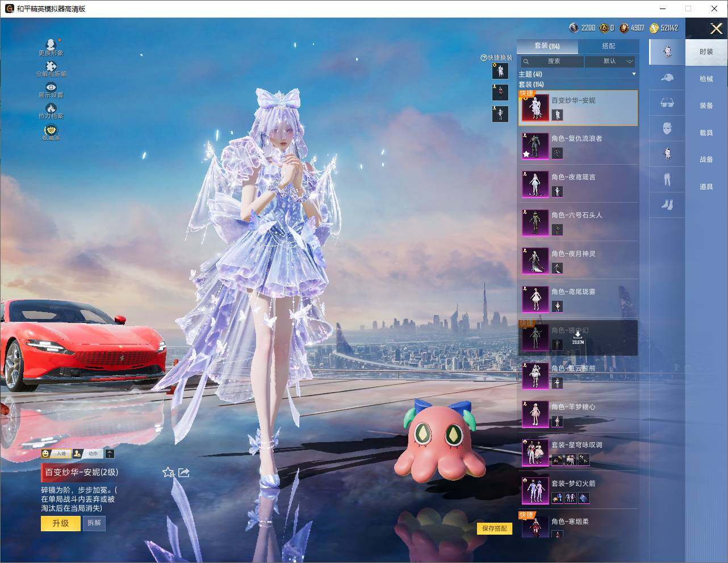Click sub-item icon under 角色-复仇流浪者

click(x=557, y=153)
